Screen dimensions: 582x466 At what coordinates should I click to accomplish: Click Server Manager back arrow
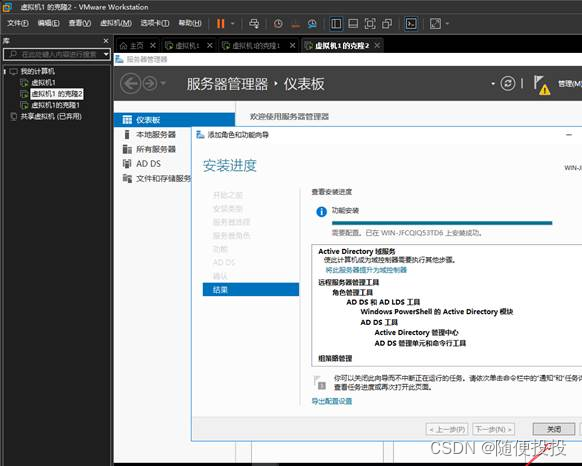coord(131,83)
